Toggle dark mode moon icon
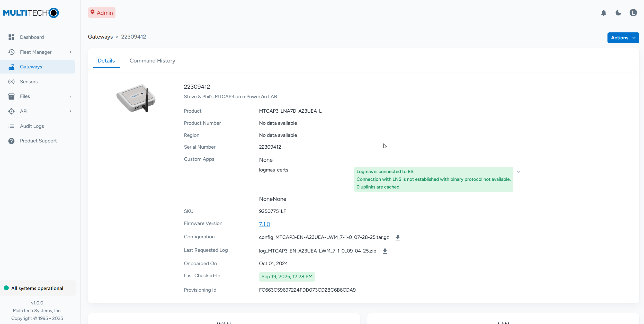644x324 pixels. point(619,13)
